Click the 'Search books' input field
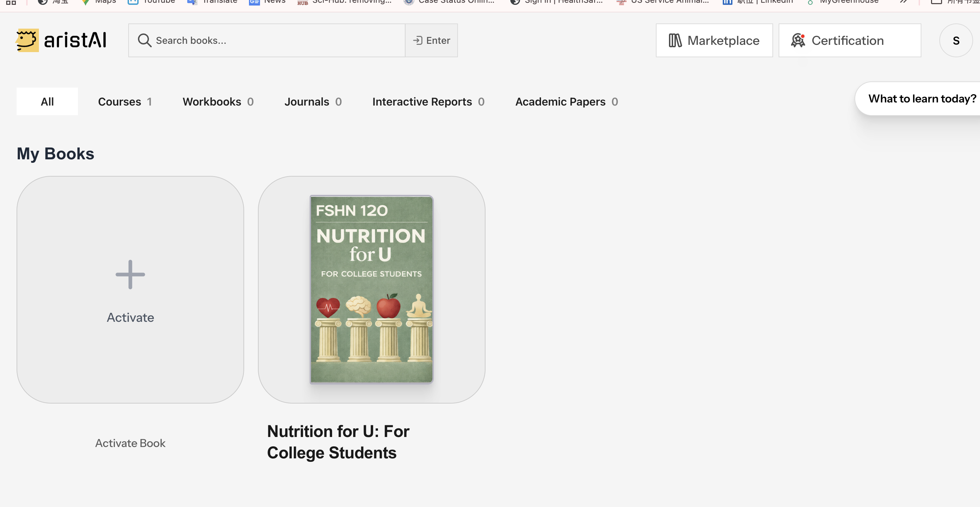The height and width of the screenshot is (507, 980). click(x=266, y=40)
